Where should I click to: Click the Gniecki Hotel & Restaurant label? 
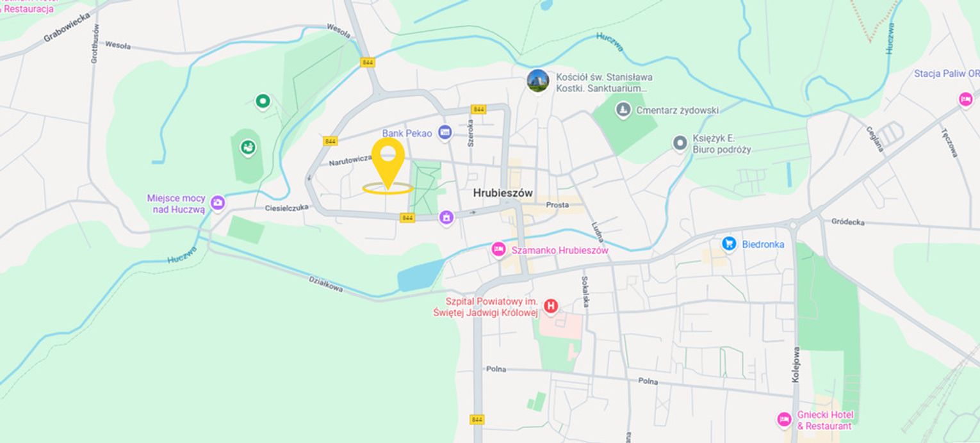click(x=824, y=420)
